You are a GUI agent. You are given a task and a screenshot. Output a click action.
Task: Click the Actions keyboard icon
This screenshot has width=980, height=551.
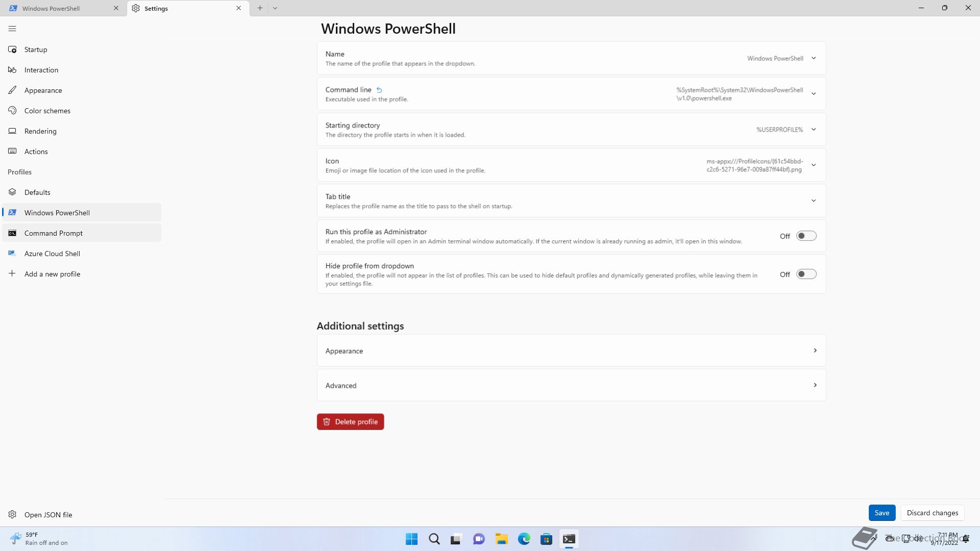(x=12, y=152)
